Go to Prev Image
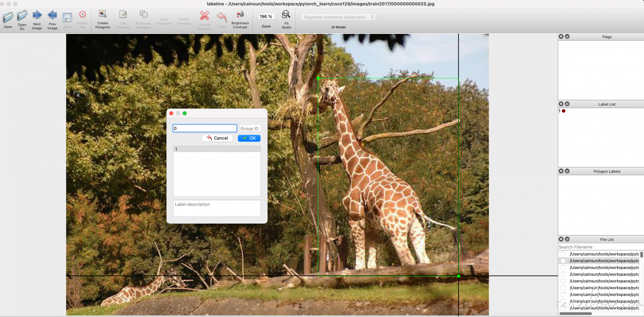 click(x=52, y=15)
